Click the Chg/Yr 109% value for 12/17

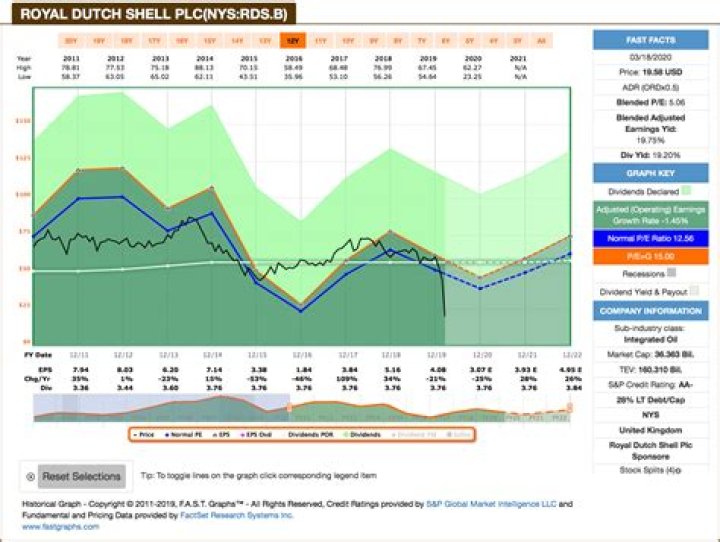[x=347, y=379]
